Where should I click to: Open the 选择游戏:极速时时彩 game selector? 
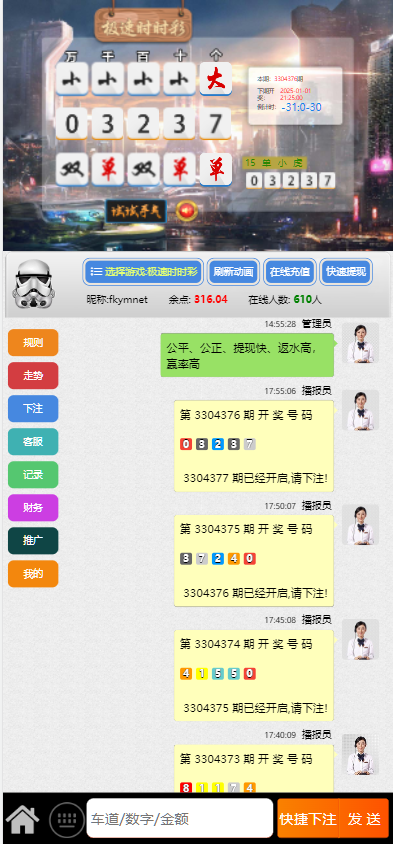click(x=143, y=272)
